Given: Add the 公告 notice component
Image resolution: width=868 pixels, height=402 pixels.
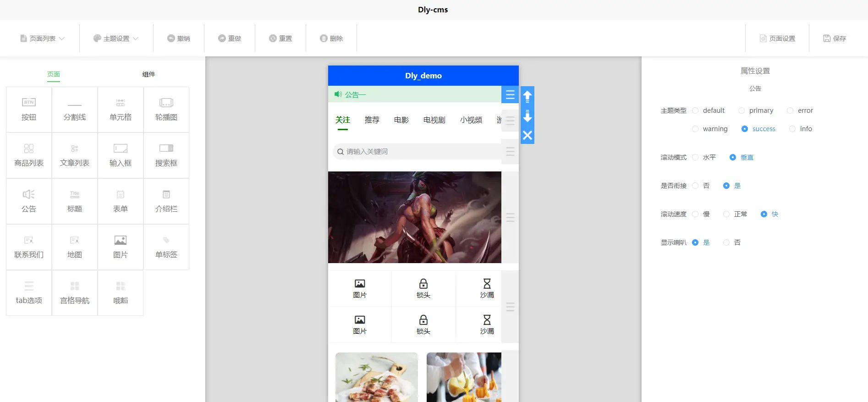Looking at the screenshot, I should (29, 201).
